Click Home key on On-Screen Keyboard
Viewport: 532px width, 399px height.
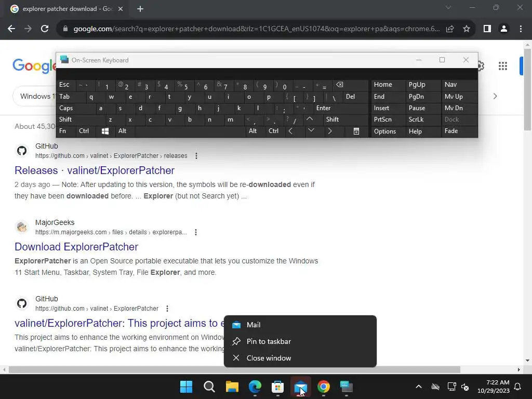point(388,85)
